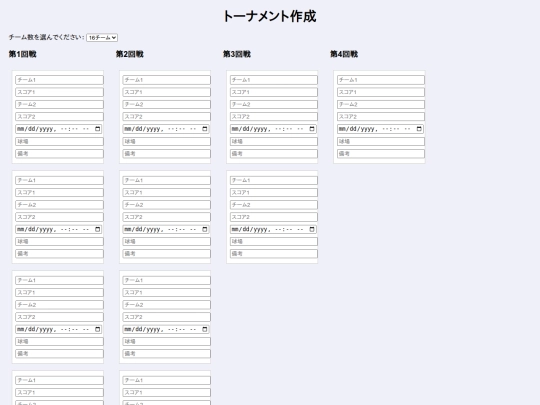The image size is (540, 405).
Task: Focus 備考 field in 第4回戦 match
Action: click(x=381, y=154)
